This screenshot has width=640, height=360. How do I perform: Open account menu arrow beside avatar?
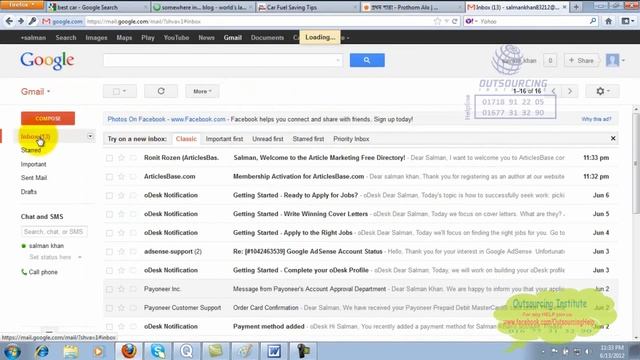coord(623,60)
